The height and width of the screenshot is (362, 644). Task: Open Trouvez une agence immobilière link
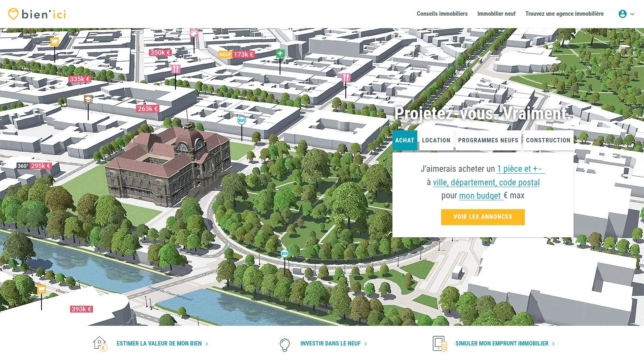point(564,14)
